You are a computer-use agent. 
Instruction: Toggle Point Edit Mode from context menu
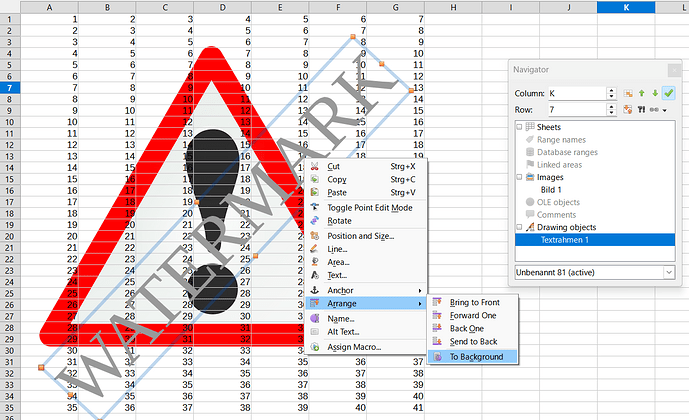[x=369, y=207]
